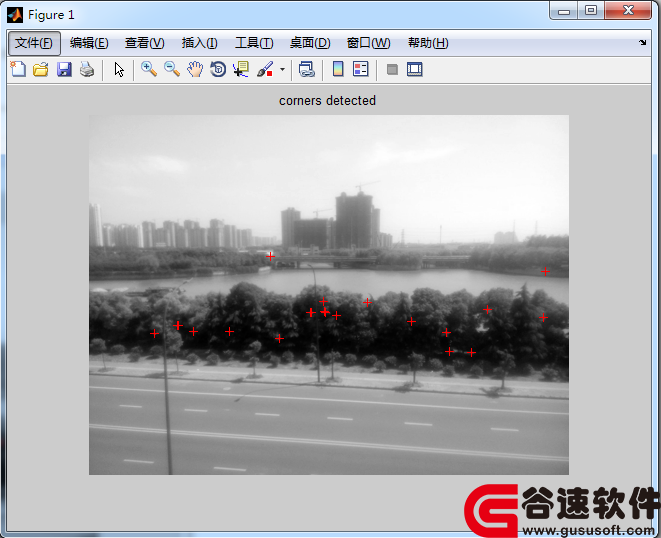The image size is (661, 538).
Task: Select the Pan hand tool
Action: [195, 69]
